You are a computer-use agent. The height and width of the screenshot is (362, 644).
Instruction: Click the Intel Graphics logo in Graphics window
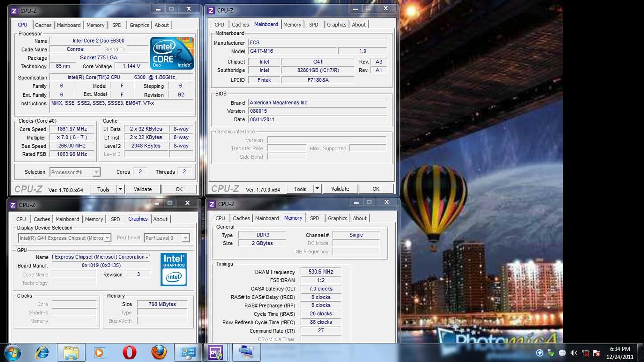174,269
